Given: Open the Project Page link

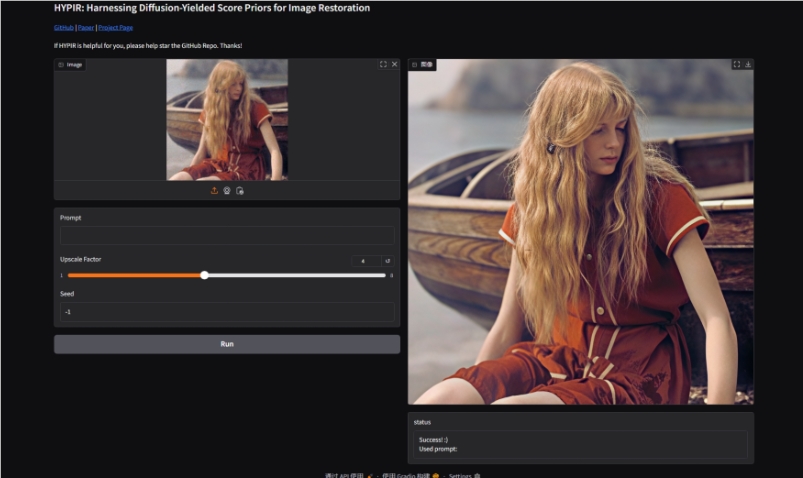Looking at the screenshot, I should (x=115, y=28).
